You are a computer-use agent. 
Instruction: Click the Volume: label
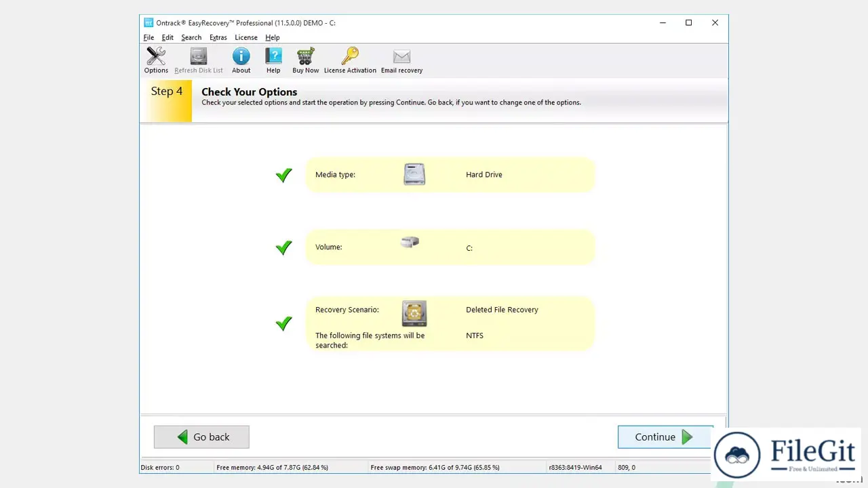tap(329, 247)
